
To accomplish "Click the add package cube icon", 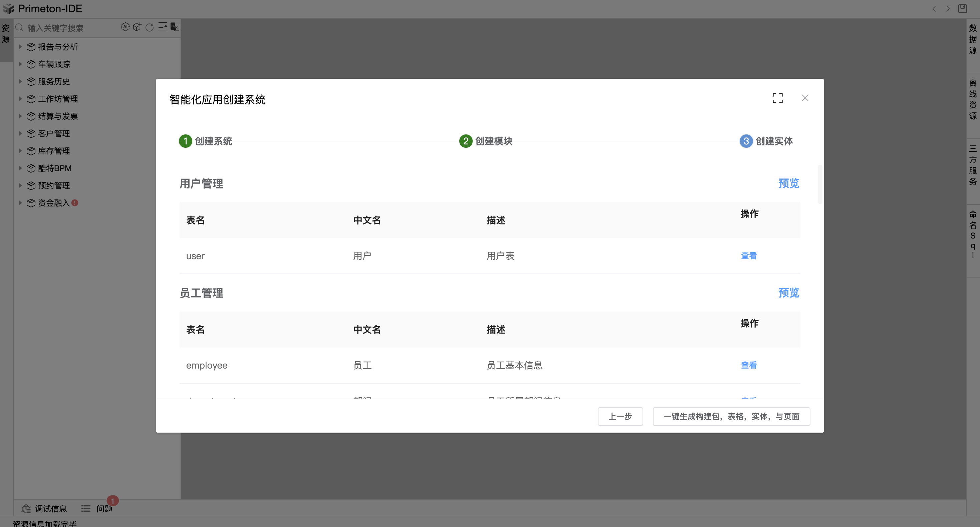I will point(137,27).
